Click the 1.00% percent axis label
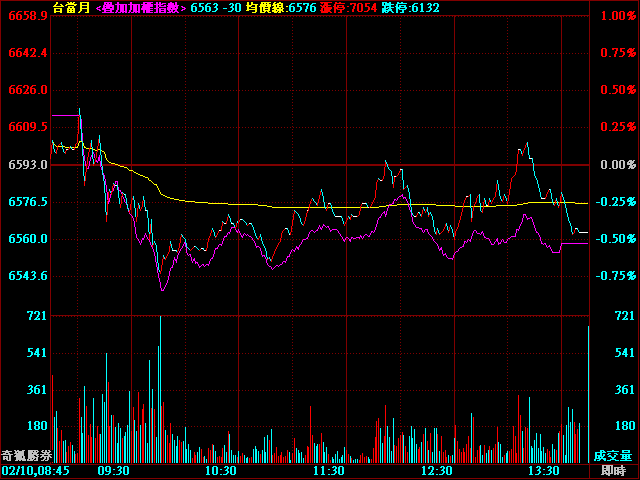 (x=618, y=16)
